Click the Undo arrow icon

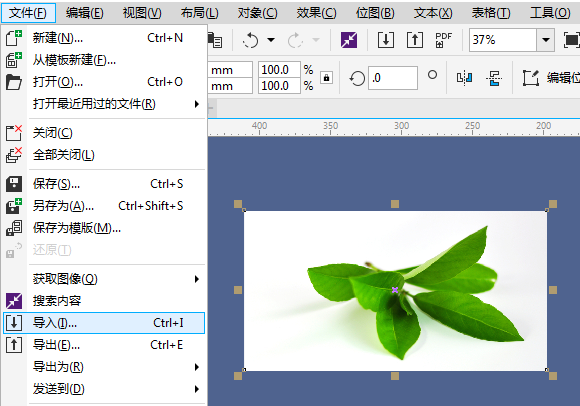pyautogui.click(x=250, y=40)
